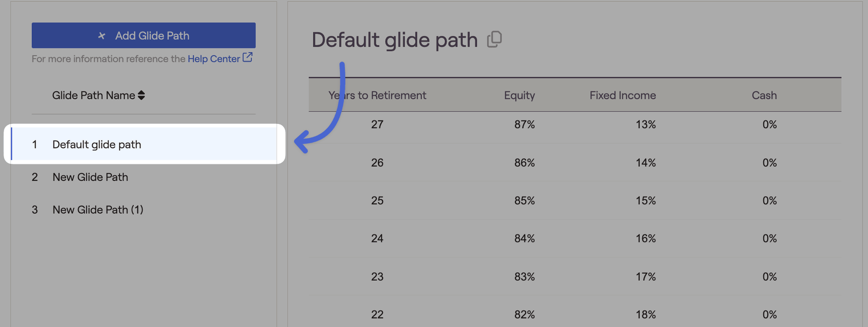Click the Add Glide Path button
This screenshot has height=327, width=868.
[143, 35]
